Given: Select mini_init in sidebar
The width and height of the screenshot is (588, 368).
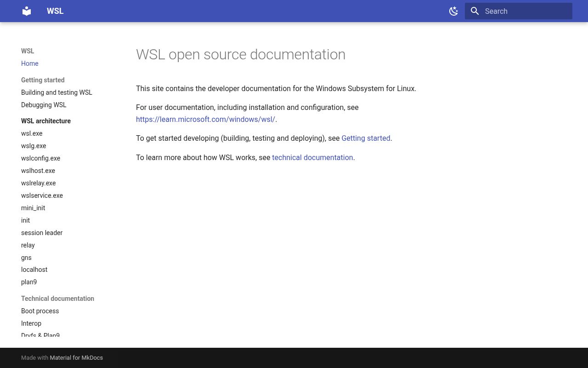Looking at the screenshot, I should click(33, 208).
